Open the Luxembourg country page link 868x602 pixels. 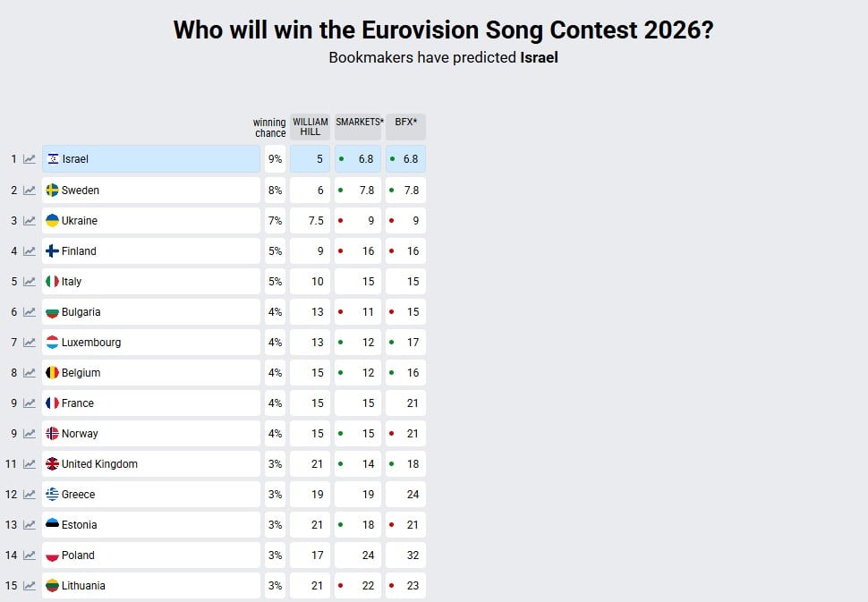[x=89, y=342]
